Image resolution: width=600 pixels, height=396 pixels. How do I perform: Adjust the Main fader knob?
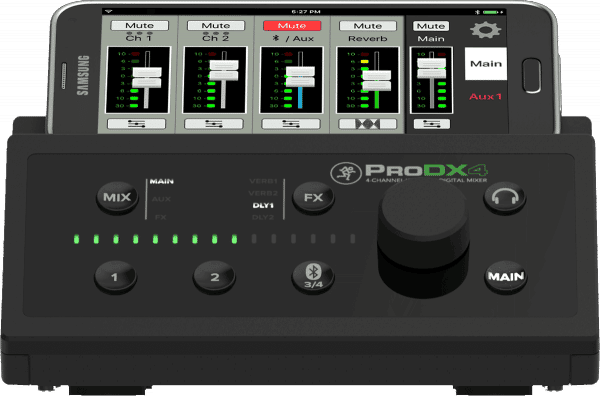click(x=432, y=68)
